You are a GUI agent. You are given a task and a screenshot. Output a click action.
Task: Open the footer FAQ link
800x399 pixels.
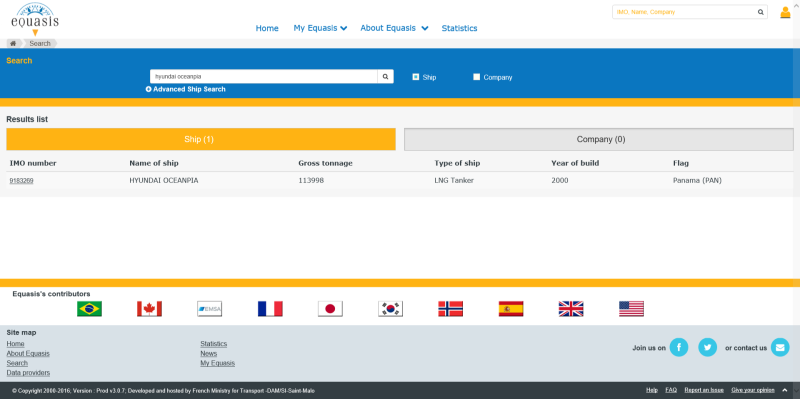click(671, 390)
